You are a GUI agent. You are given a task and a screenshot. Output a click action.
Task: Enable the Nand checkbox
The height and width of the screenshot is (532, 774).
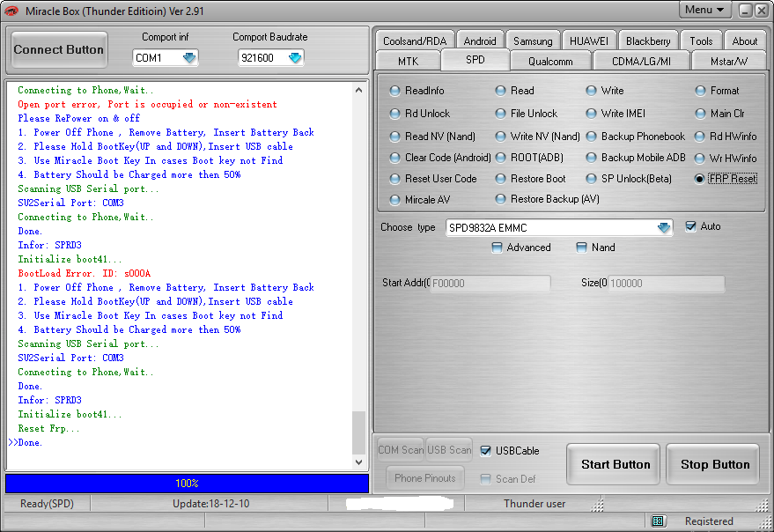(x=581, y=248)
